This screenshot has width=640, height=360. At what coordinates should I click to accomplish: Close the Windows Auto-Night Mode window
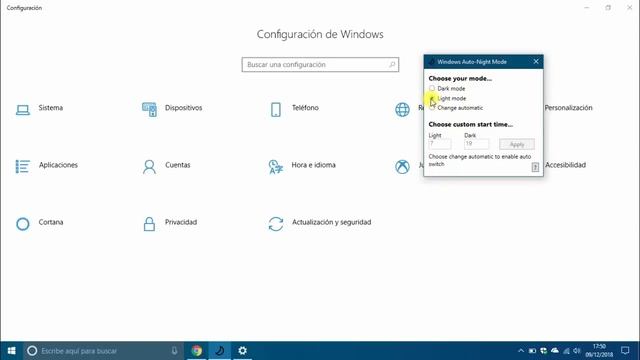point(536,62)
